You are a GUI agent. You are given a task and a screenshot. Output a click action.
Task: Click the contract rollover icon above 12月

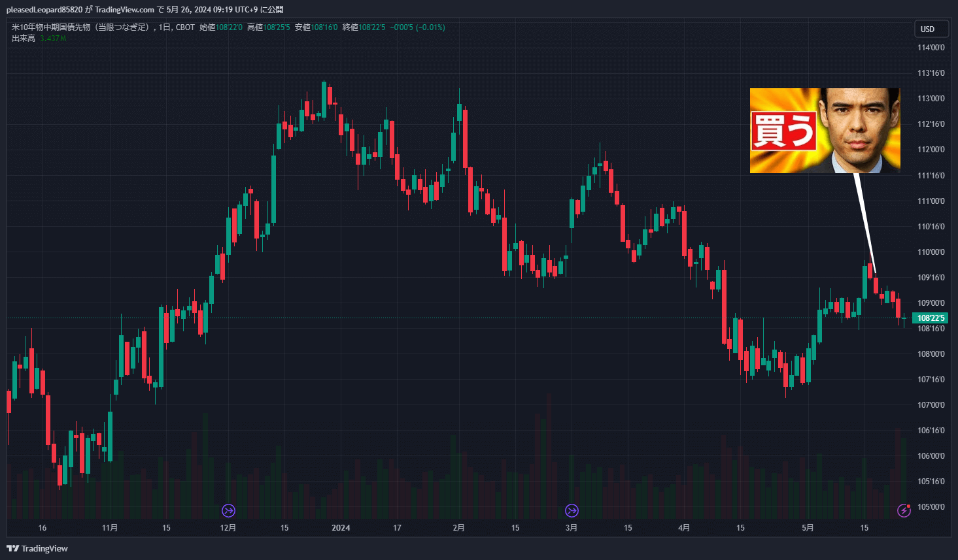(x=228, y=510)
